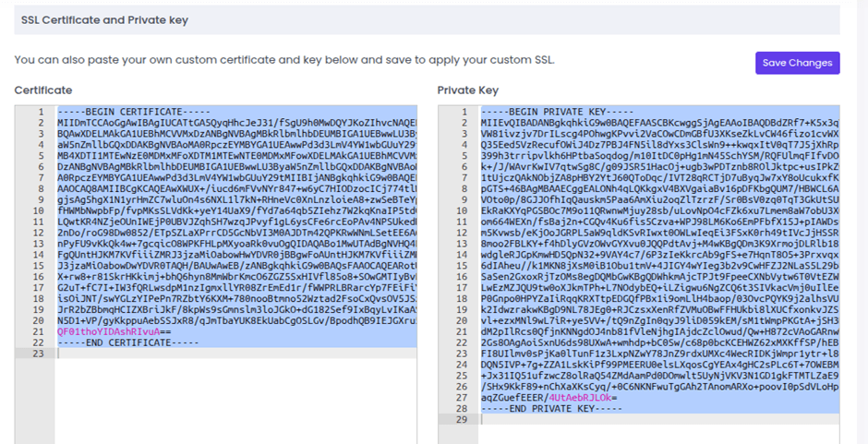Click the END CERTIFICATE line

click(127, 342)
